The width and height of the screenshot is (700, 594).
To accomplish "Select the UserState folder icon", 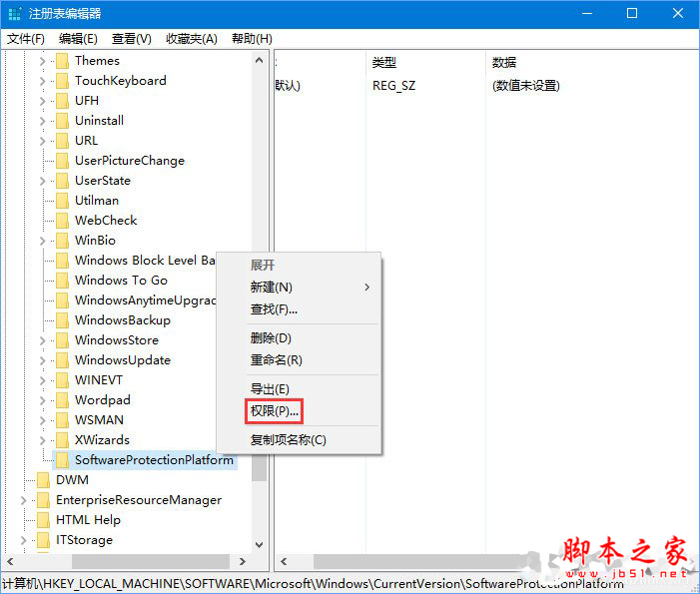I will (x=63, y=181).
